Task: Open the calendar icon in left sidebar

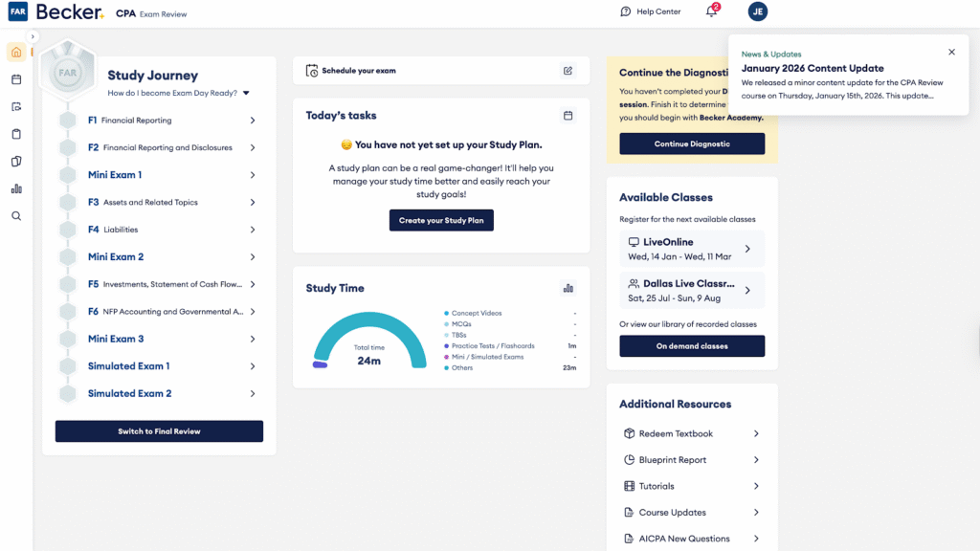Action: tap(16, 79)
